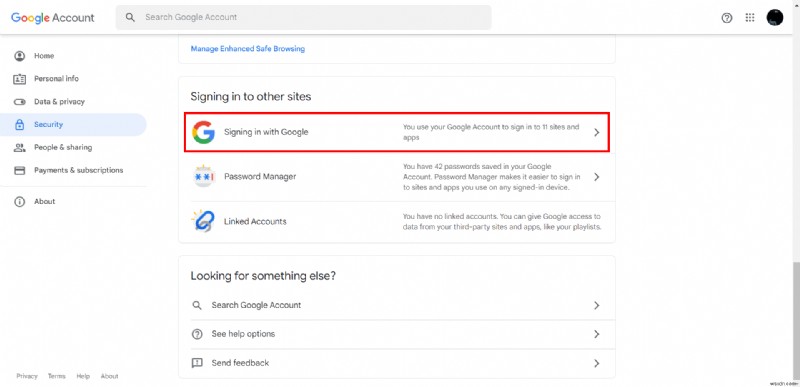
Task: Click Manage Enhanced Safe Browsing link
Action: pyautogui.click(x=247, y=49)
